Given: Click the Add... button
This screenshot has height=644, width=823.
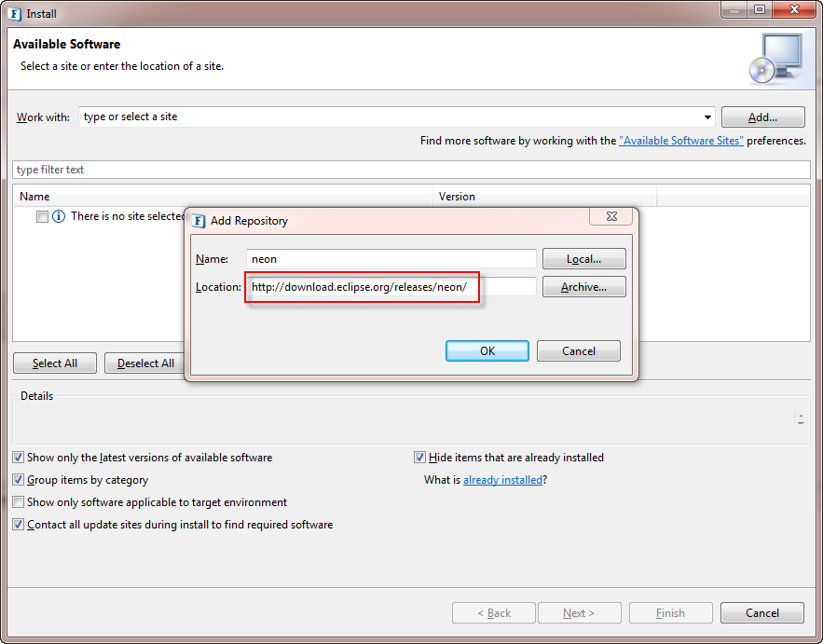Looking at the screenshot, I should click(x=762, y=117).
